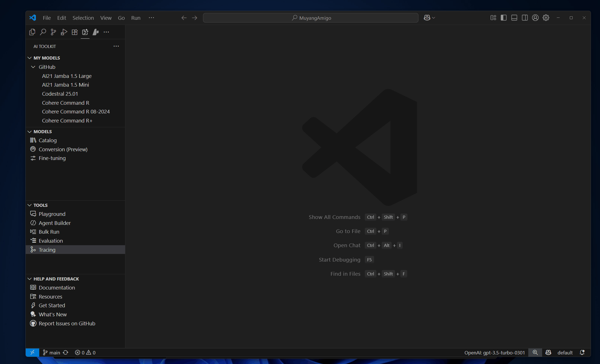Open the Run menu
The width and height of the screenshot is (600, 364).
136,18
